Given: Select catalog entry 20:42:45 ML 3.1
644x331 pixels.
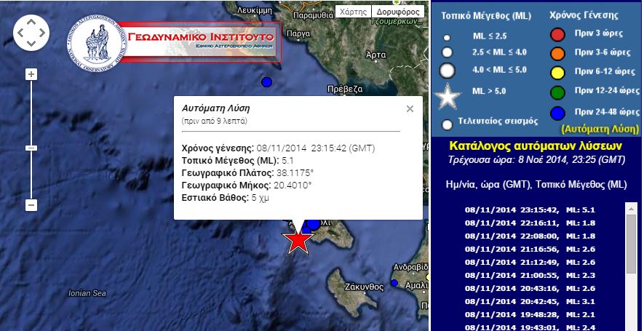Looking at the screenshot, I should click(530, 302).
